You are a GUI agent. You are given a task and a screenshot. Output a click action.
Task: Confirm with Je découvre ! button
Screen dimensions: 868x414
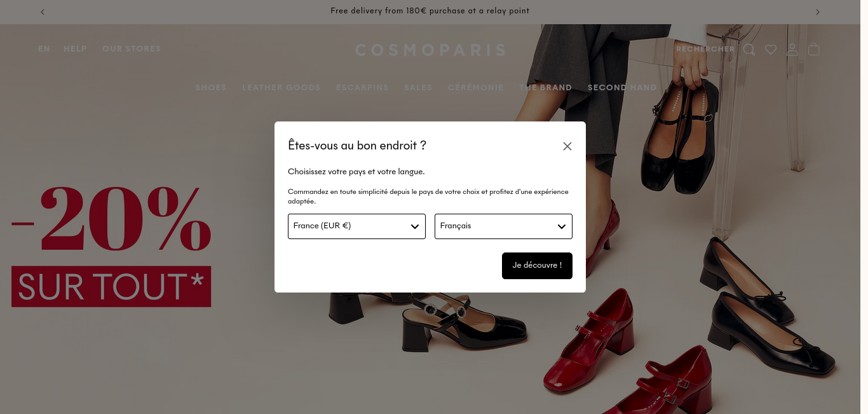(x=537, y=266)
